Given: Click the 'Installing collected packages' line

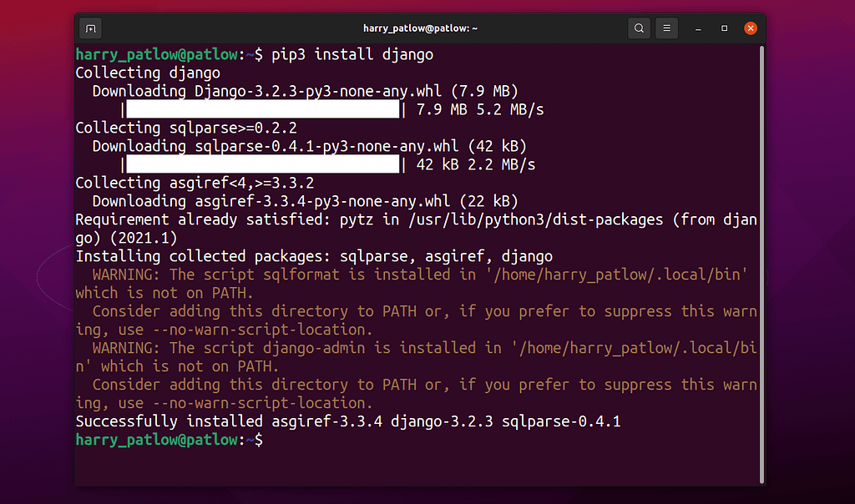Looking at the screenshot, I should pos(314,256).
